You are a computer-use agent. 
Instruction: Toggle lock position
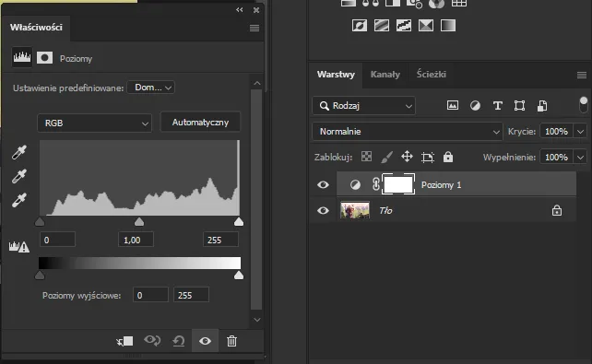(x=407, y=157)
